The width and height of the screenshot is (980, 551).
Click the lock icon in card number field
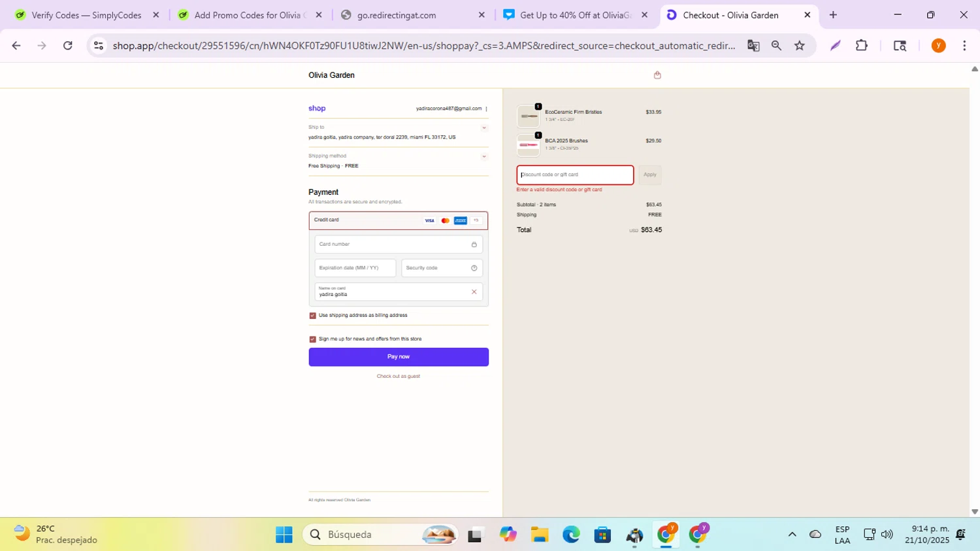tap(474, 244)
